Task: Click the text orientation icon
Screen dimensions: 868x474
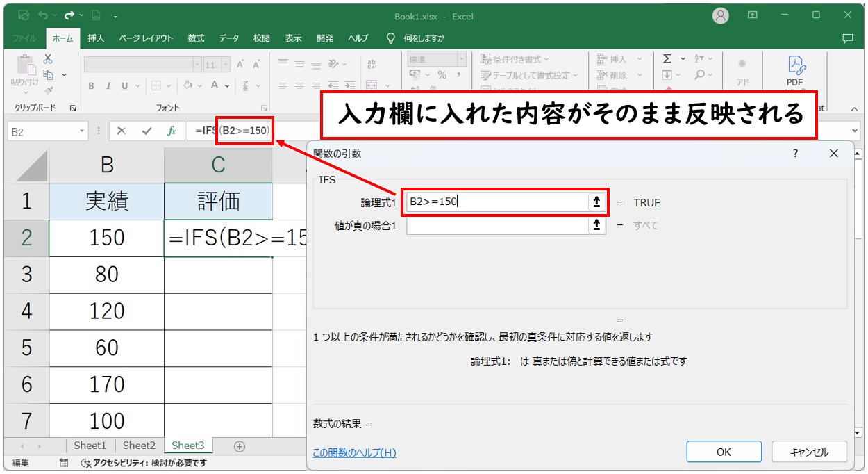Action: click(334, 64)
